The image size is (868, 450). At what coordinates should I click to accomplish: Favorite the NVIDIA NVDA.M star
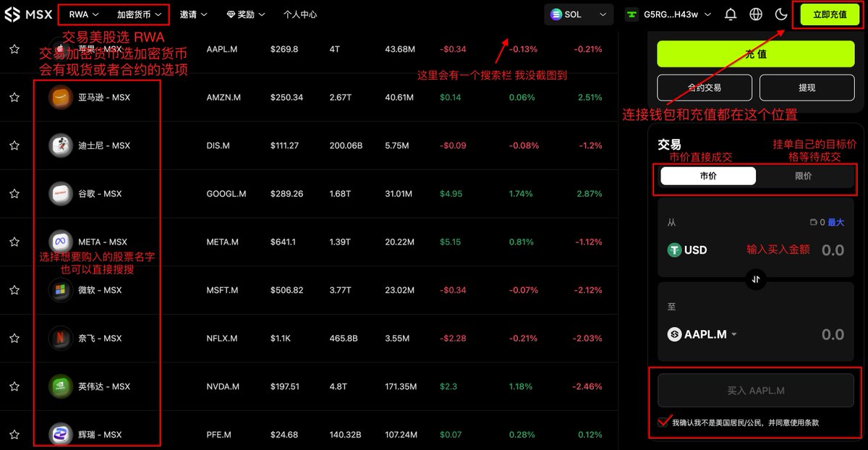click(14, 386)
